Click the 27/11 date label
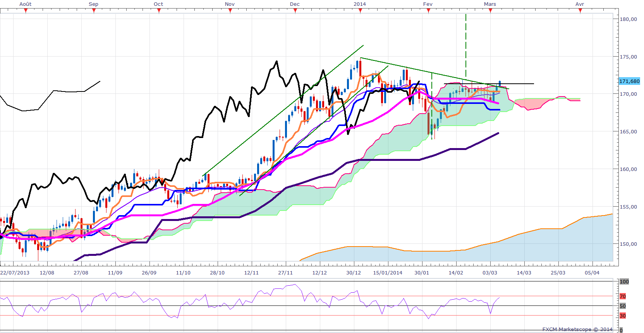The width and height of the screenshot is (644, 333). (x=285, y=273)
